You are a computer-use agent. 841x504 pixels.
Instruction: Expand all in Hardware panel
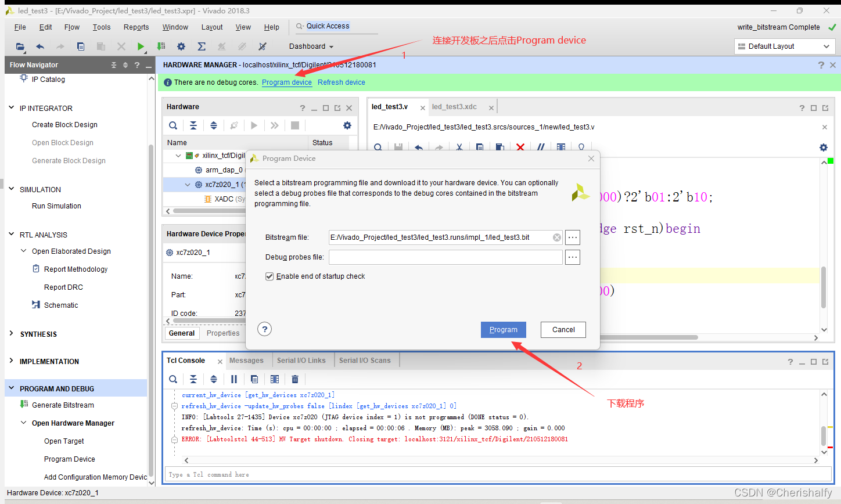pos(214,125)
